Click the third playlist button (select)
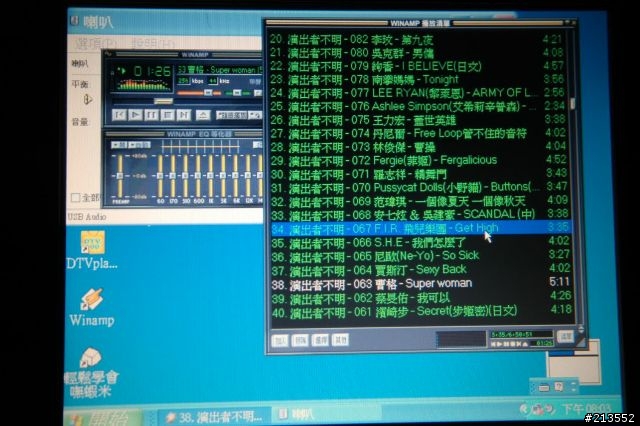 pos(320,340)
